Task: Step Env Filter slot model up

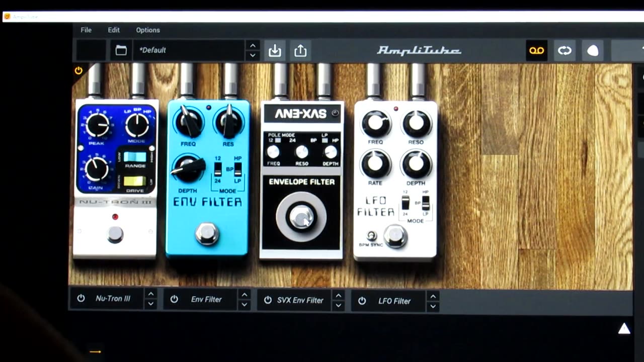Action: (245, 295)
